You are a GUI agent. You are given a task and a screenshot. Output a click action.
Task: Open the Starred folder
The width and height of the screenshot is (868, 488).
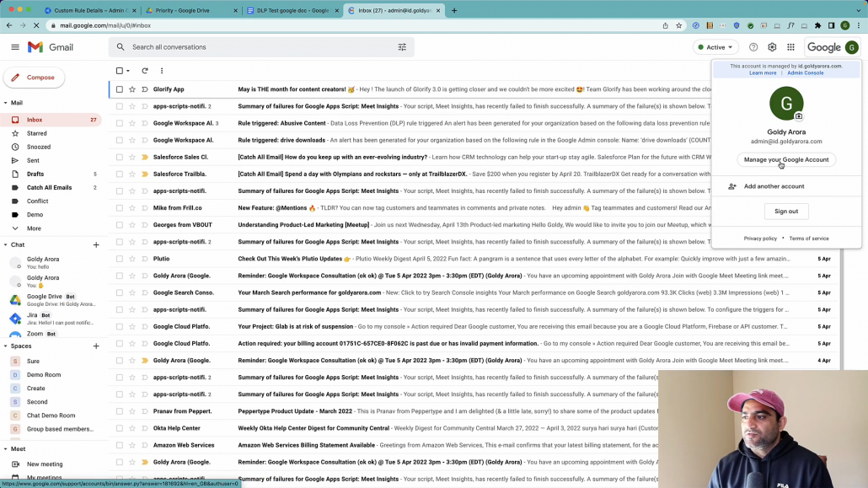(x=36, y=133)
